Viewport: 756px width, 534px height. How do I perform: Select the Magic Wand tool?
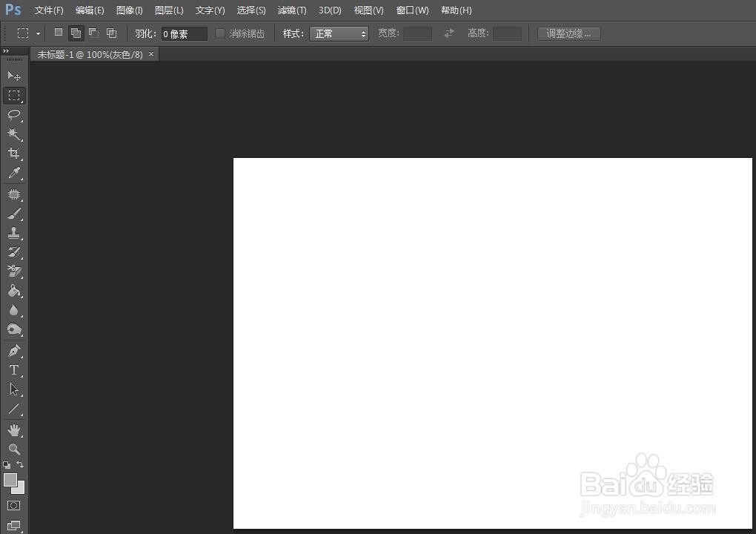(14, 134)
